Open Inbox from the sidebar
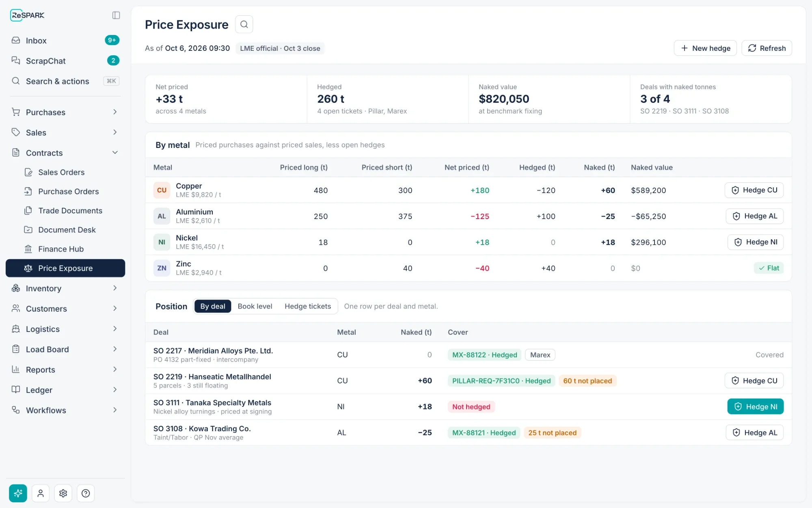812x508 pixels. [x=65, y=40]
